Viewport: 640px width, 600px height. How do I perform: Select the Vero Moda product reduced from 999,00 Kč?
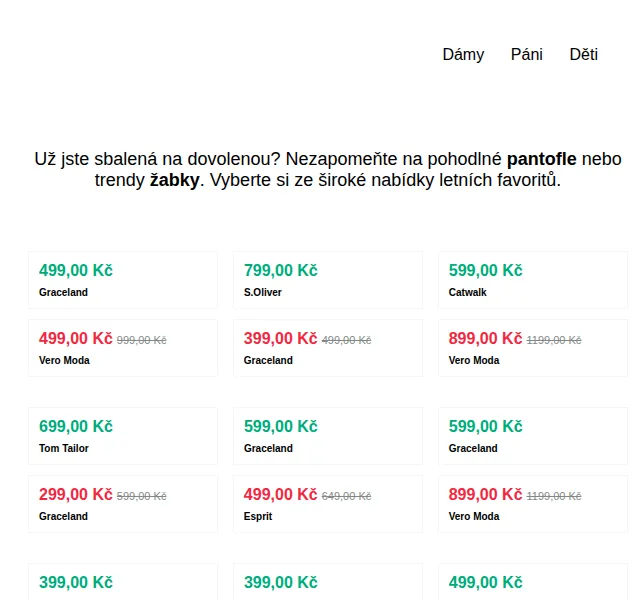tap(123, 348)
